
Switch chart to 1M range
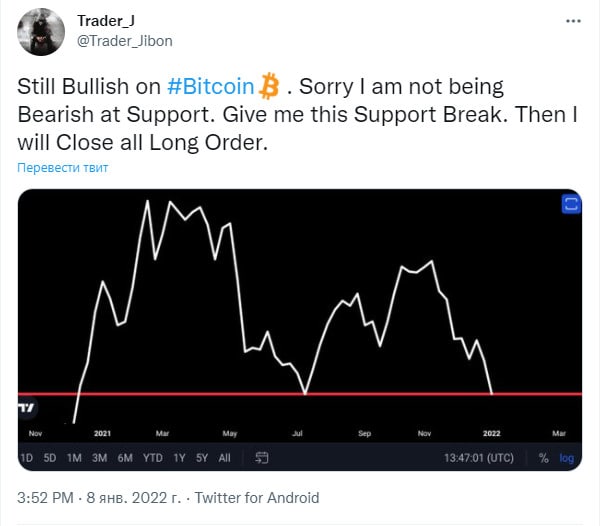point(74,458)
